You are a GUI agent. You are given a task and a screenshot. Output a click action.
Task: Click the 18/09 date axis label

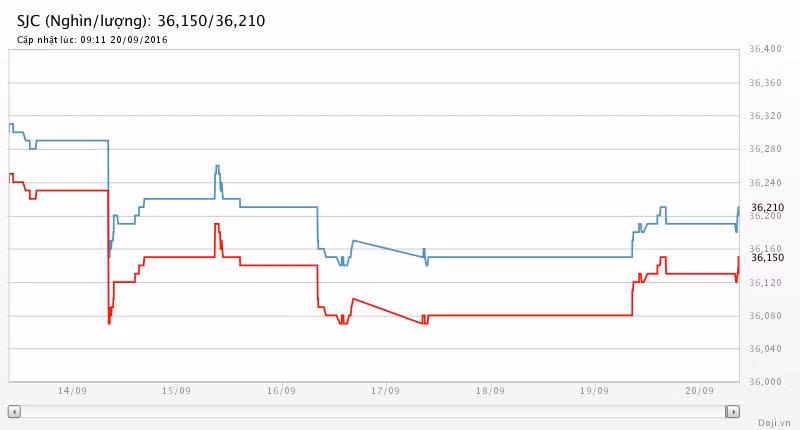tap(491, 391)
